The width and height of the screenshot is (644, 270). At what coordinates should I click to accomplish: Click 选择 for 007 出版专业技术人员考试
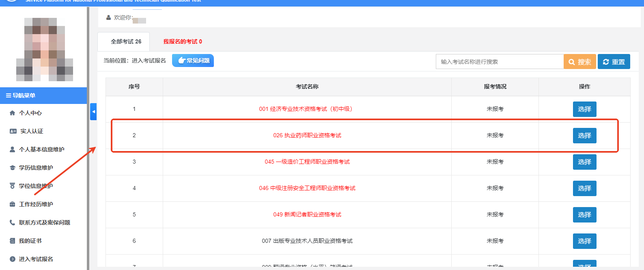tap(585, 241)
